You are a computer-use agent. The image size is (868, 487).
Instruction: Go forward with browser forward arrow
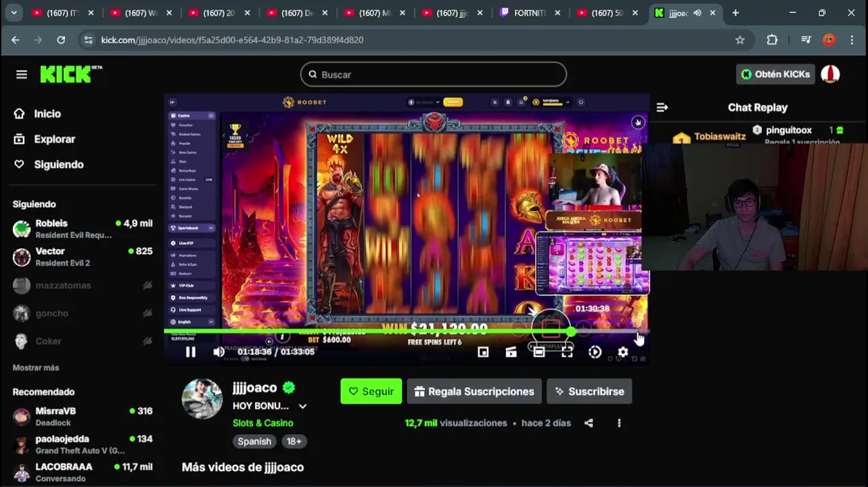pyautogui.click(x=39, y=40)
